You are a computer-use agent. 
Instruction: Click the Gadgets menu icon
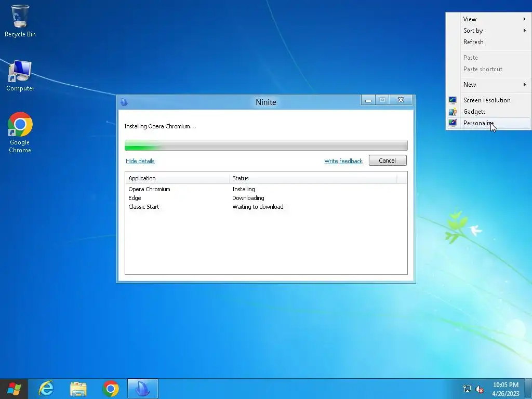[453, 112]
